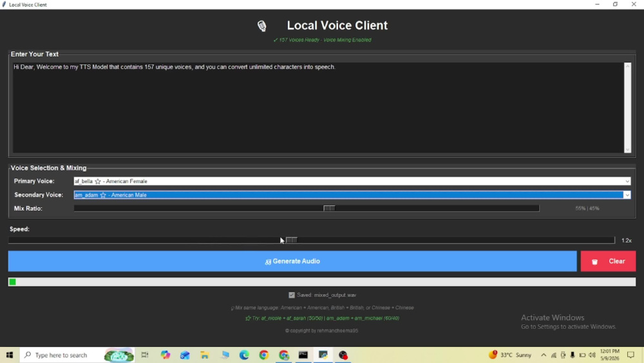Open File Explorer from the taskbar
This screenshot has width=644, height=363.
tap(205, 355)
